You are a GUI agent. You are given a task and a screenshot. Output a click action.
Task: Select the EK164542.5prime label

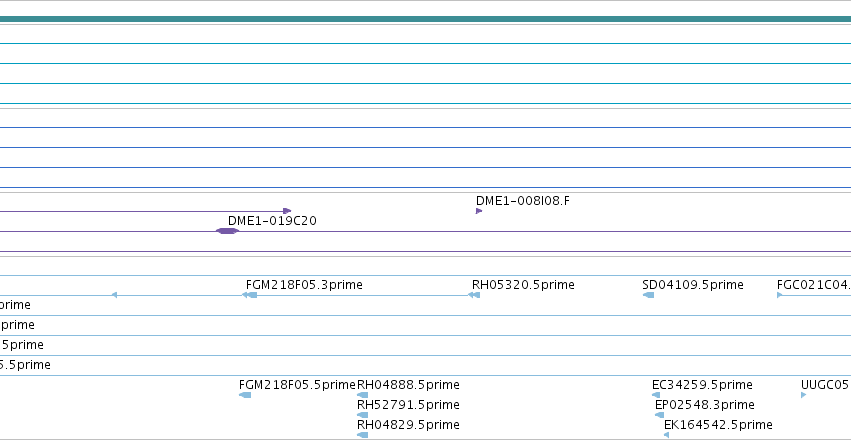pyautogui.click(x=718, y=425)
